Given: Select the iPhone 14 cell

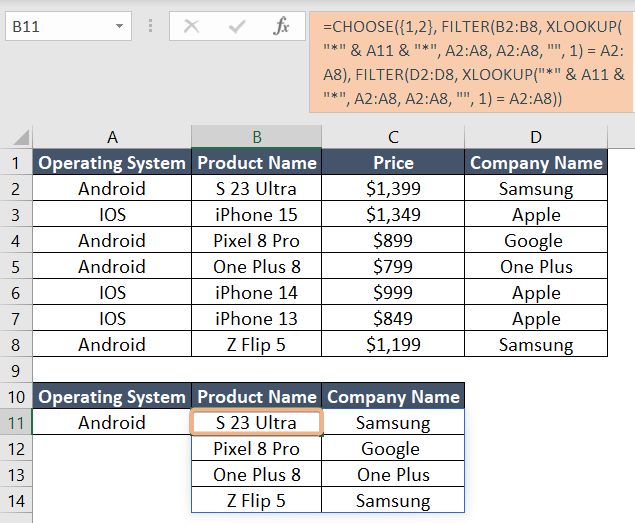Looking at the screenshot, I should click(x=256, y=292).
